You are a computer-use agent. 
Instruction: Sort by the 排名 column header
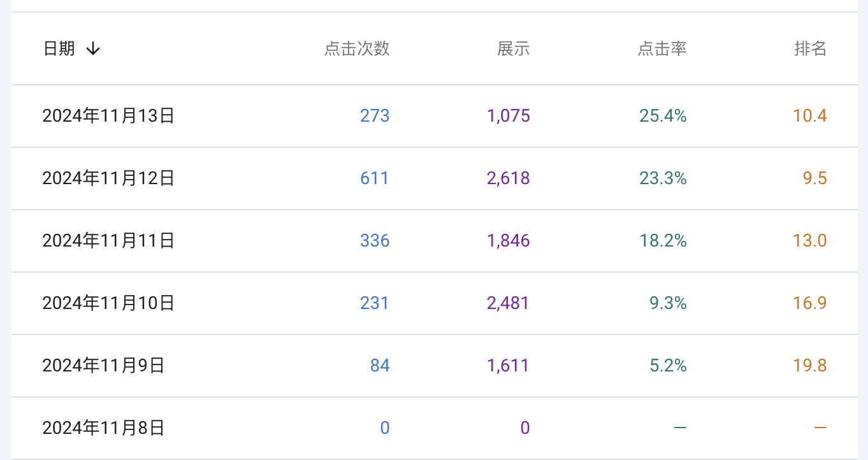point(811,49)
